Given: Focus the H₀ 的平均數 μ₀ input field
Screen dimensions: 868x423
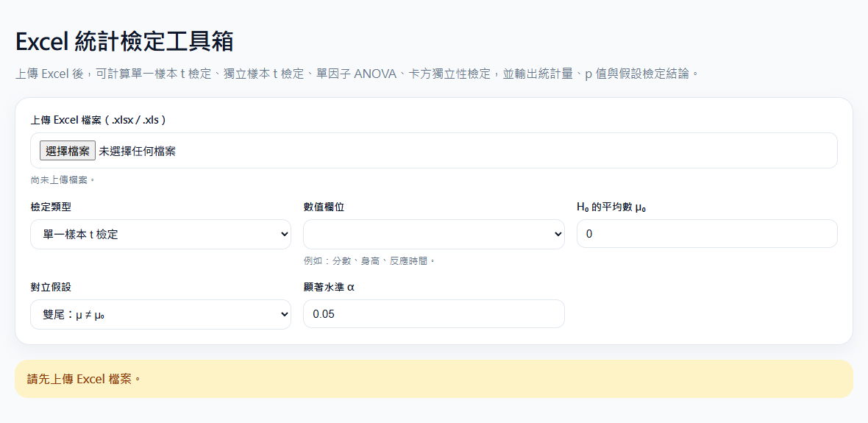Looking at the screenshot, I should 707,234.
